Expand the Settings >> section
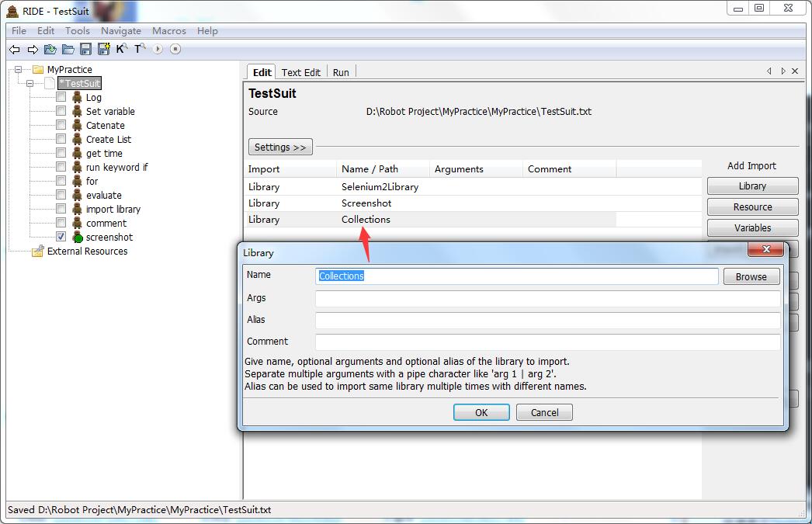This screenshot has height=524, width=812. pos(280,147)
